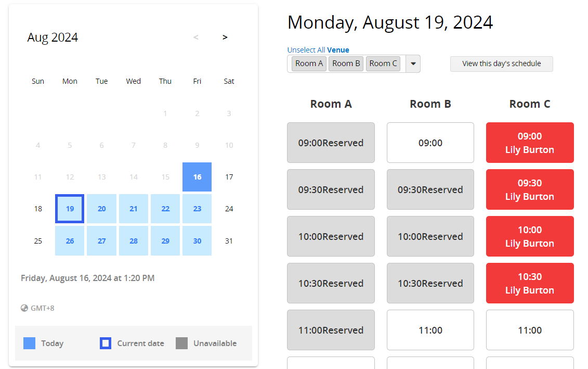Click View this day's schedule button
This screenshot has width=588, height=369.
click(x=501, y=64)
